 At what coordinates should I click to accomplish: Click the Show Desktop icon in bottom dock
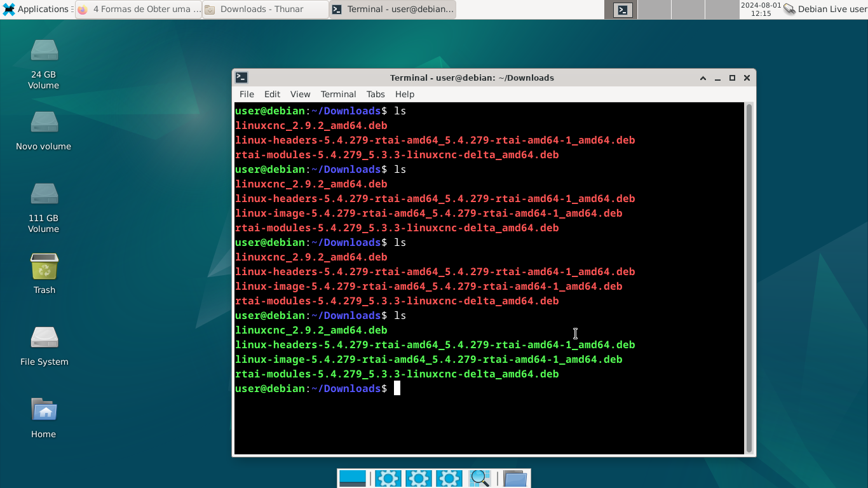[353, 478]
